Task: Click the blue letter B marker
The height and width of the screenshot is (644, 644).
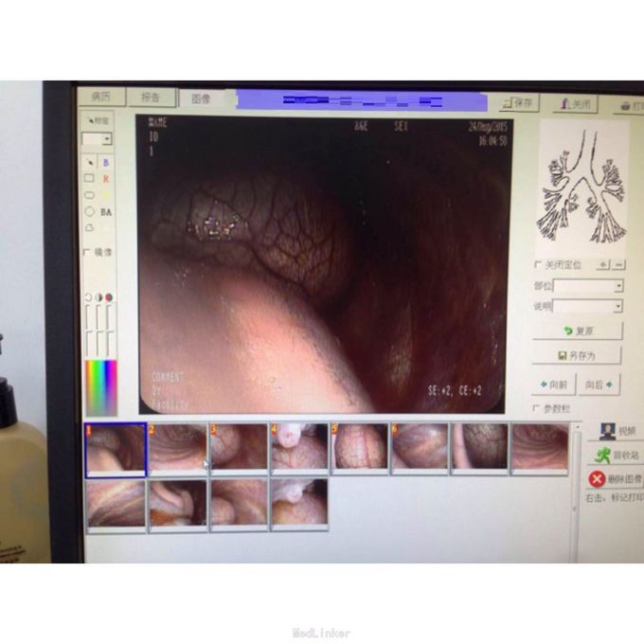Action: click(x=106, y=163)
